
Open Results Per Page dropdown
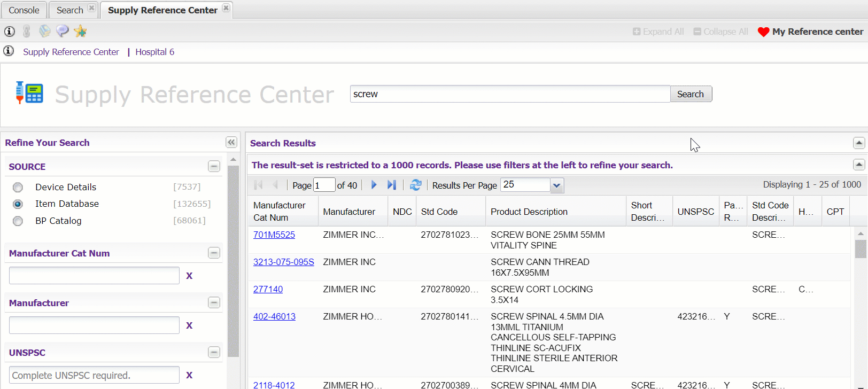point(556,185)
